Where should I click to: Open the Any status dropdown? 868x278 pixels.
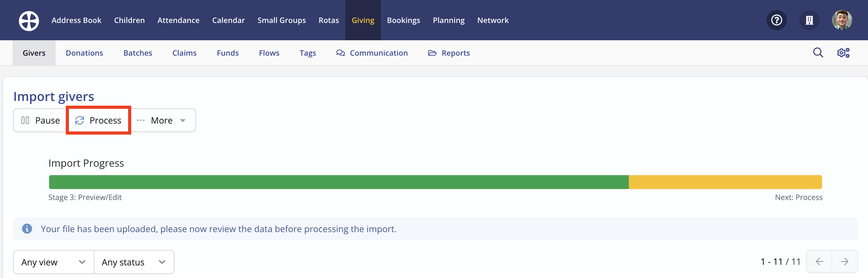[134, 262]
